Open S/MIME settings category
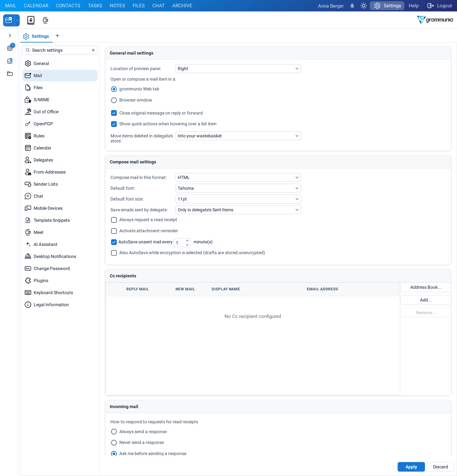 [x=60, y=100]
